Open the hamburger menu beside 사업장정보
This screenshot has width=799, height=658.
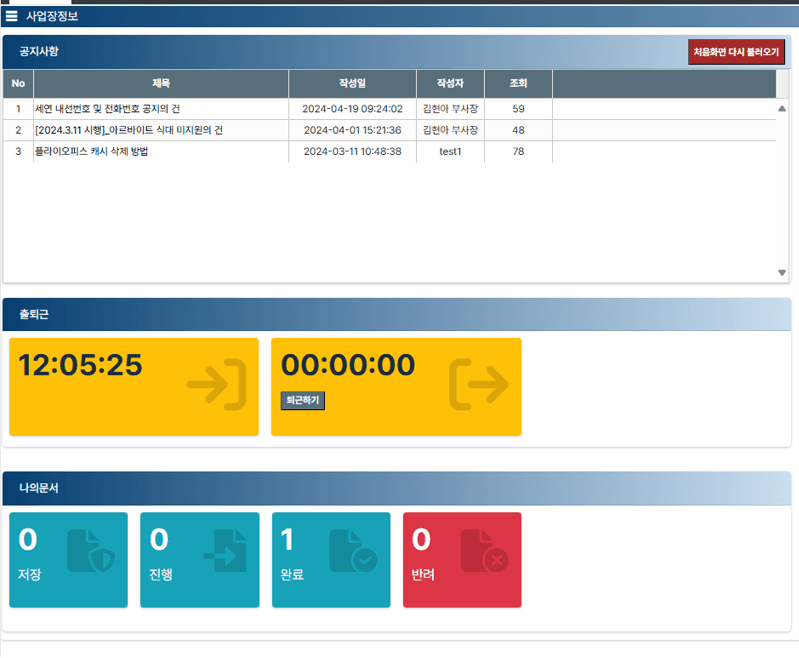(x=12, y=16)
